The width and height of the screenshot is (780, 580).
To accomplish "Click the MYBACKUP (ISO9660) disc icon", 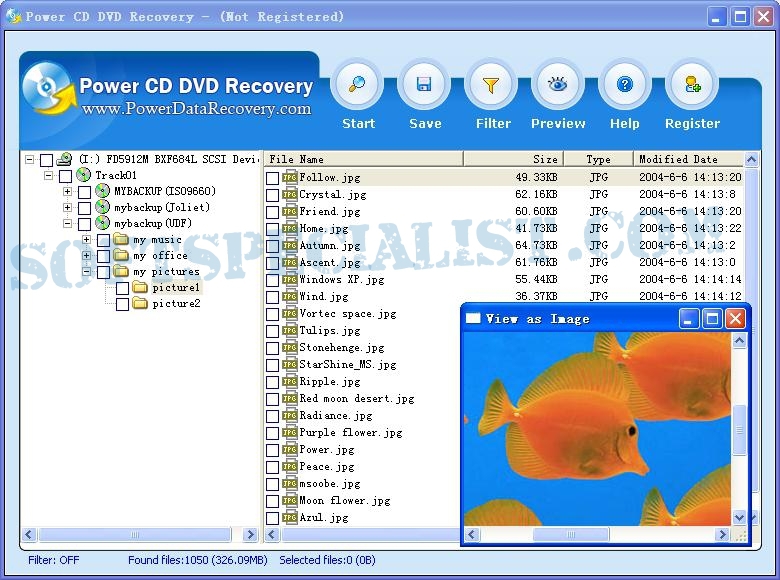I will (x=102, y=192).
